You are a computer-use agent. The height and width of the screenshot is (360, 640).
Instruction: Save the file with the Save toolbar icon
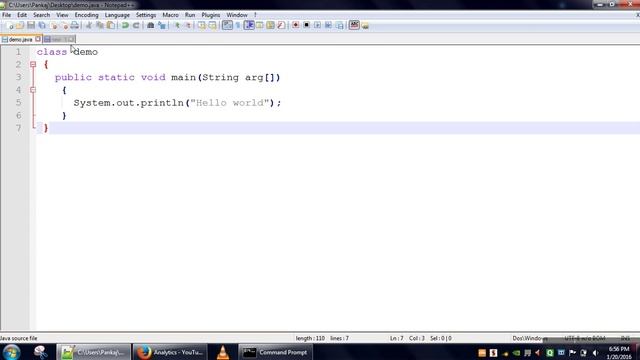pos(31,25)
